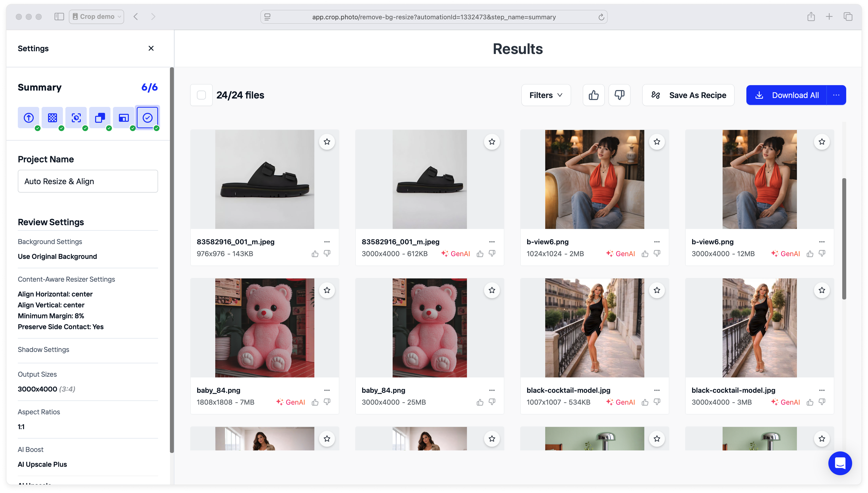Open more options for 1808x1808 baby_84.png
This screenshot has width=868, height=493.
(327, 390)
